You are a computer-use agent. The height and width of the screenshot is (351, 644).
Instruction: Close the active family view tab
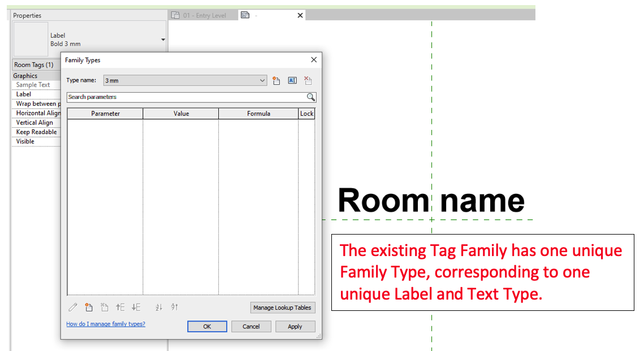300,15
